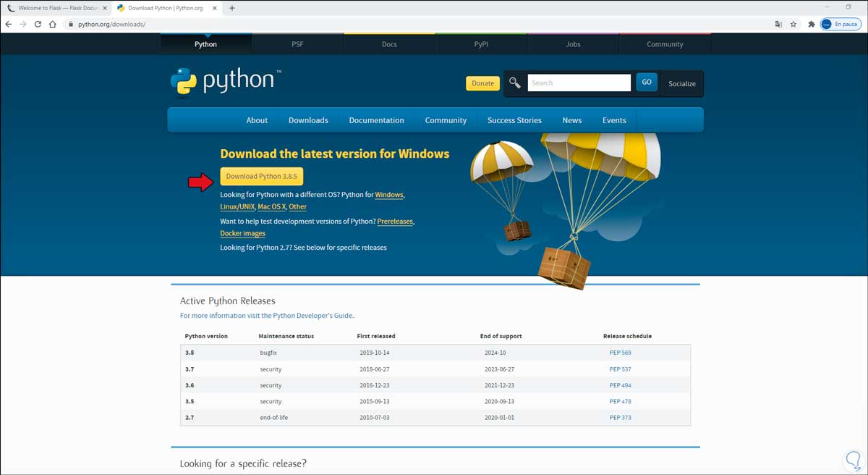Click the 'bugfix' maintenance status cell
Image resolution: width=868 pixels, height=475 pixels.
coord(268,353)
